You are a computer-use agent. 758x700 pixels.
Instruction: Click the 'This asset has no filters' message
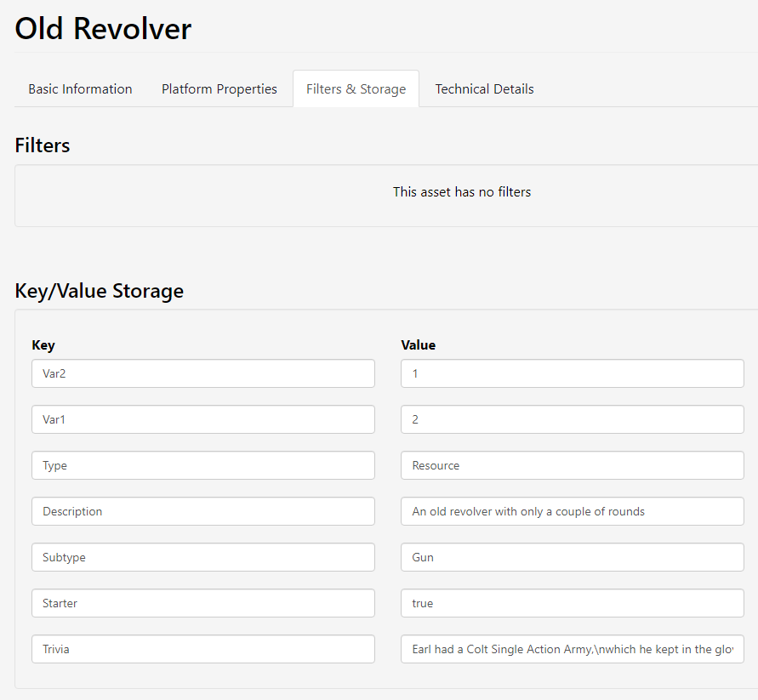[461, 192]
